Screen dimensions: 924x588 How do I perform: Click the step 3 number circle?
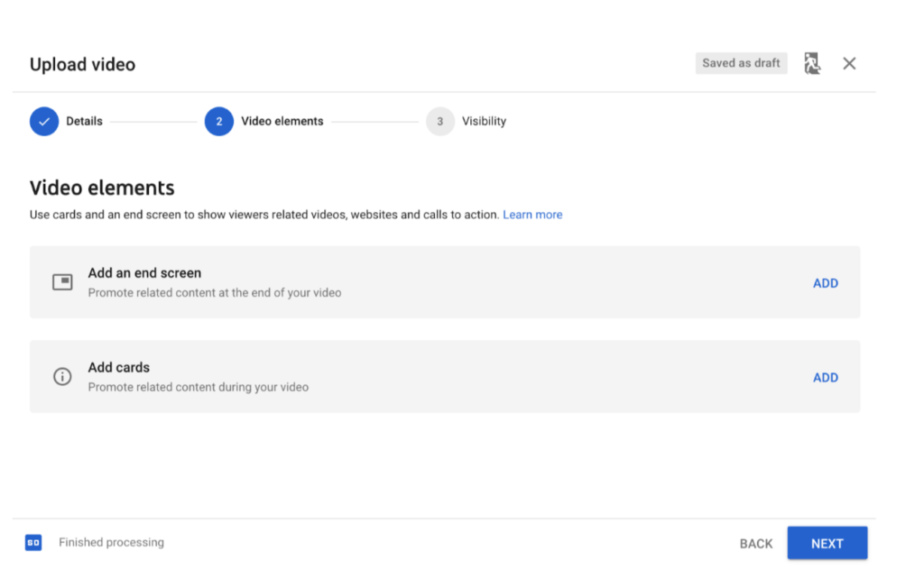pyautogui.click(x=440, y=121)
